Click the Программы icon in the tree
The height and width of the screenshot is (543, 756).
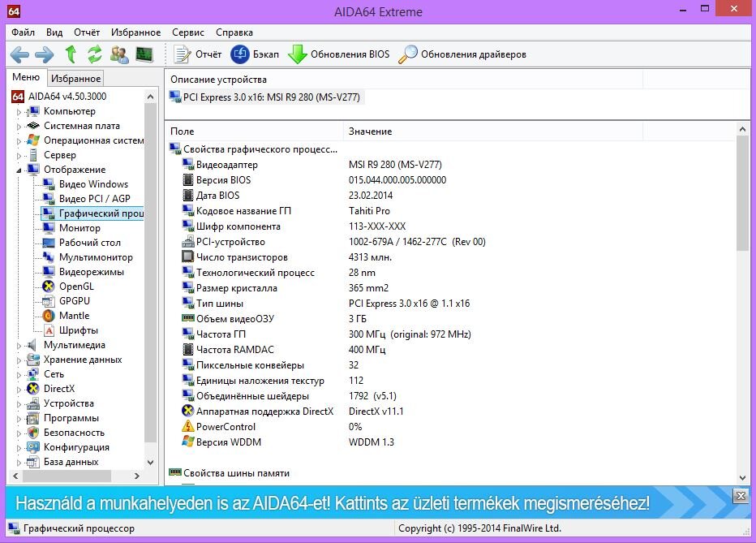32,418
